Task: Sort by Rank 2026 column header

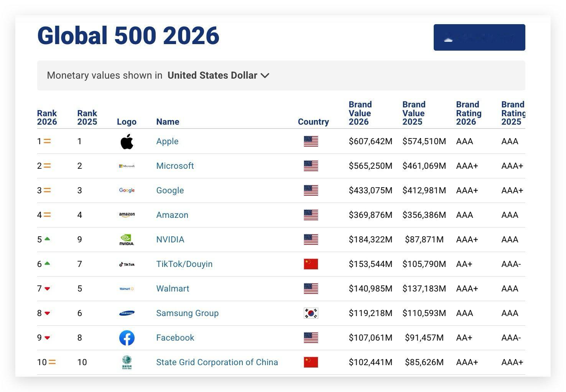Action: click(x=47, y=117)
